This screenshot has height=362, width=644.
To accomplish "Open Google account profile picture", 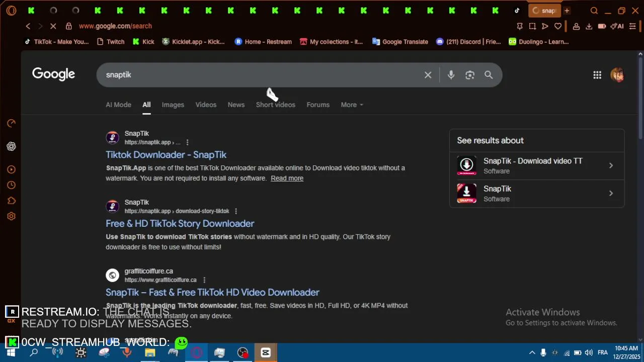I will pyautogui.click(x=617, y=75).
